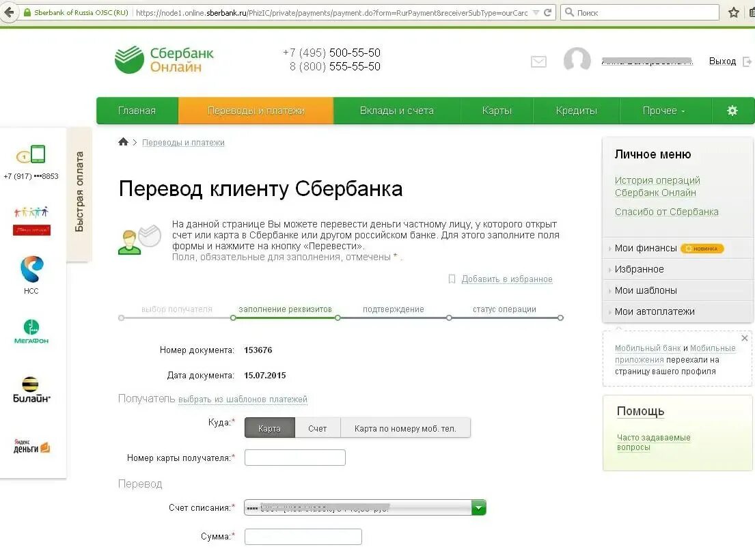Click Добавить в избранное link
Image resolution: width=755 pixels, height=560 pixels.
(x=507, y=279)
